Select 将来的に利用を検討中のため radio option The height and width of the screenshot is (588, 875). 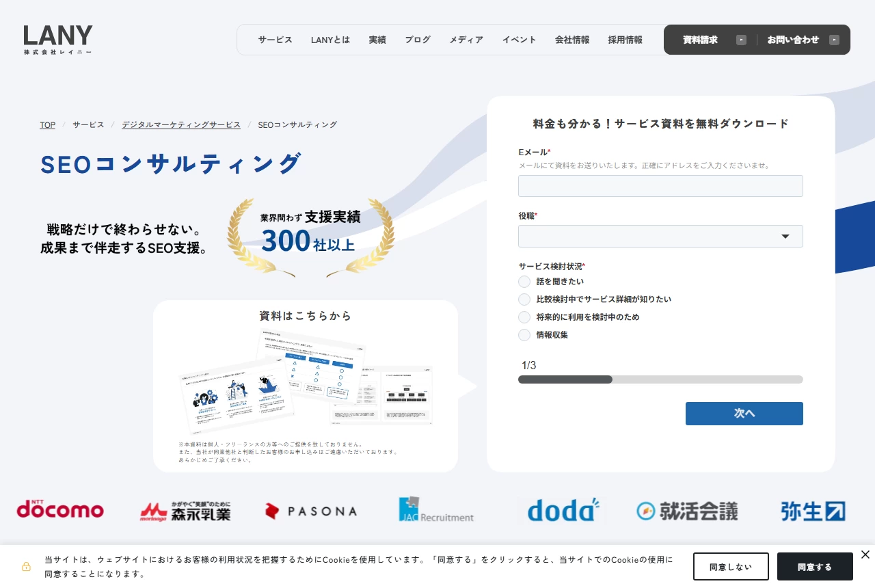point(524,317)
